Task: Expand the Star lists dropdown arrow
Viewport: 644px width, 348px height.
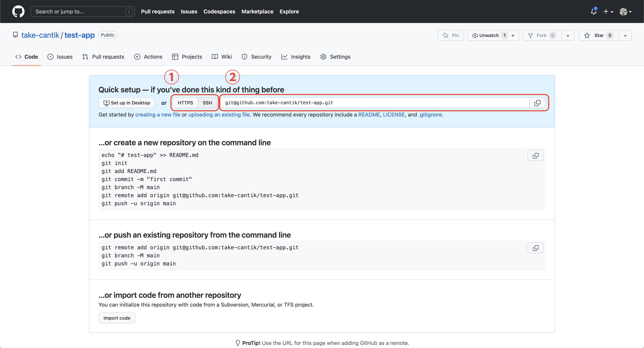Action: [625, 35]
